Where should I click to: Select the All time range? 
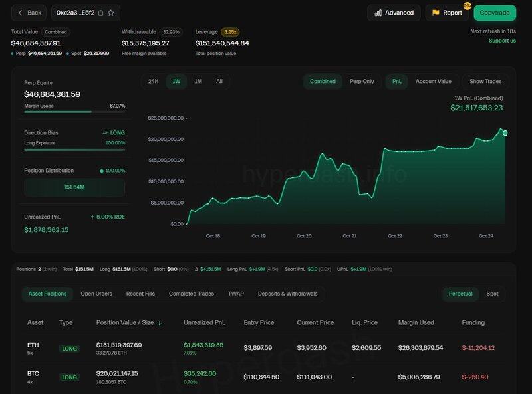pyautogui.click(x=219, y=82)
